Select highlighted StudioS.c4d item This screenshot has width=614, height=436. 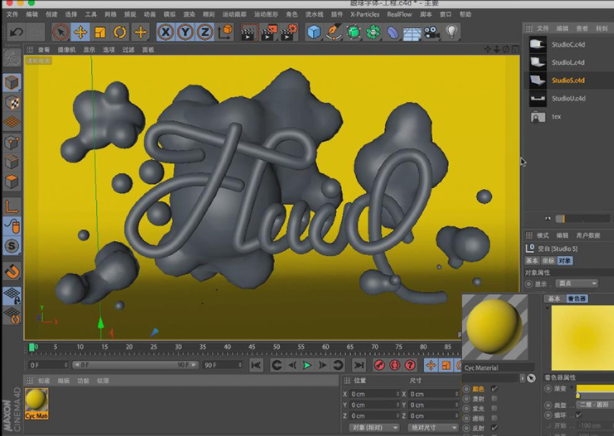(568, 80)
